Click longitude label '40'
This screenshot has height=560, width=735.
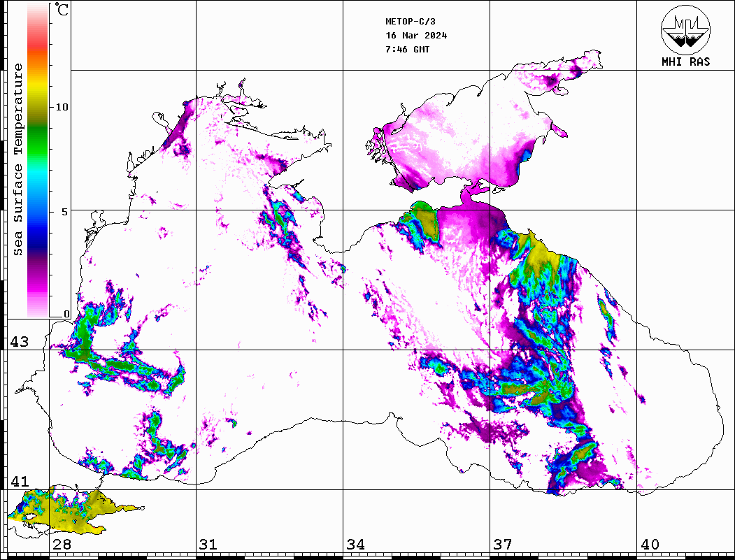650,544
